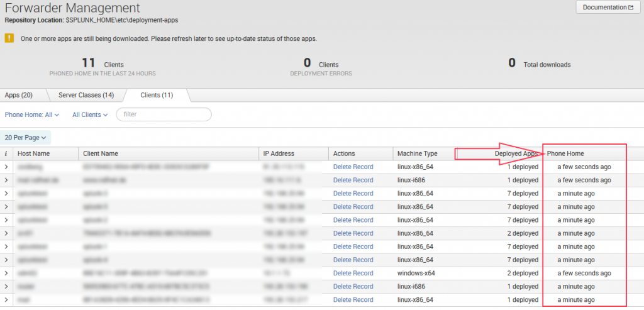Click the info 'i' column header
This screenshot has width=644, height=310.
[6, 153]
